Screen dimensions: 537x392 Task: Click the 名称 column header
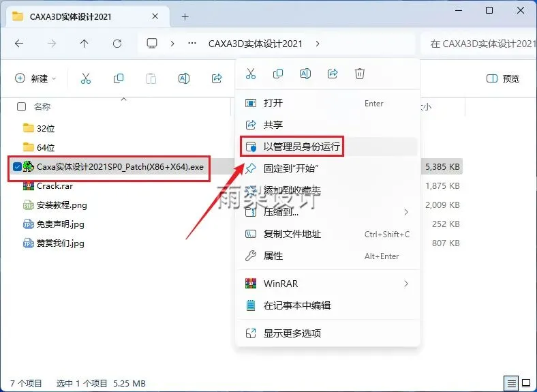point(42,107)
